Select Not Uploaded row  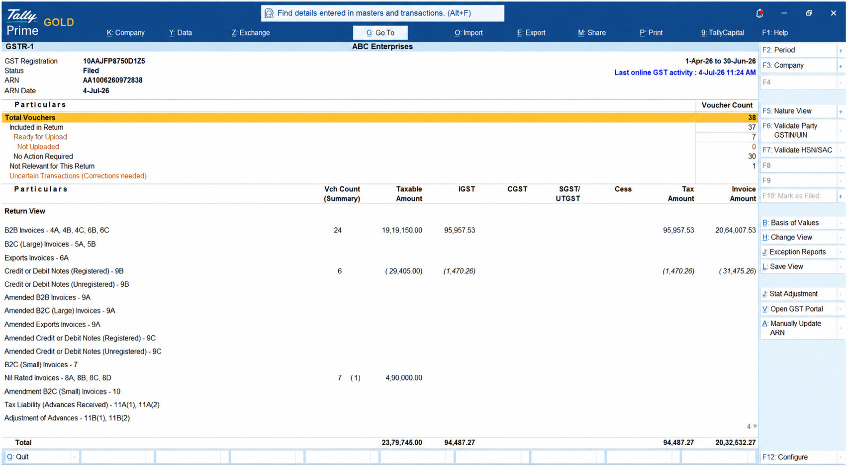coord(380,147)
